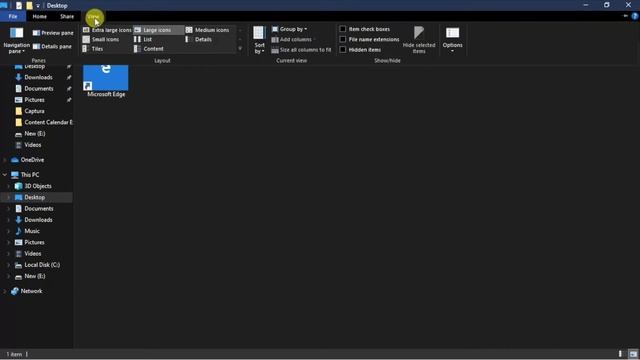Enable Hidden items checkbox

360,50
